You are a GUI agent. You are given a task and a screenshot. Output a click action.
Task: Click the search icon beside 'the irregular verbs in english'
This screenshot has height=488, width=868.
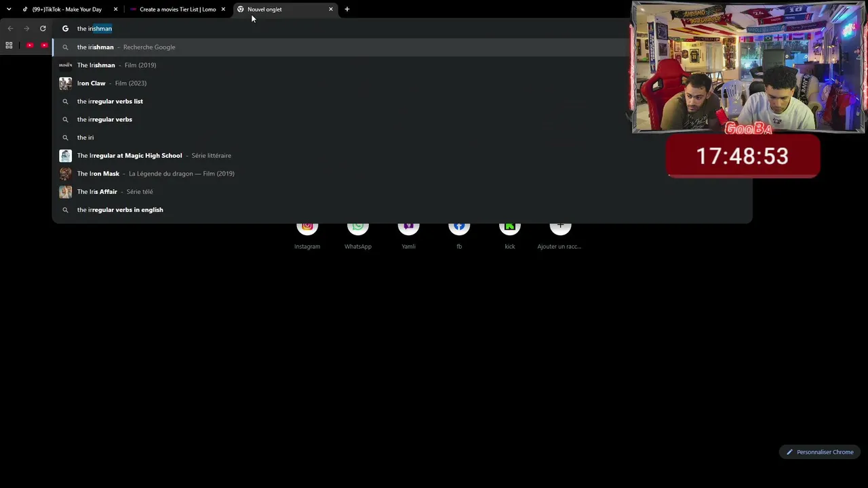(x=65, y=210)
